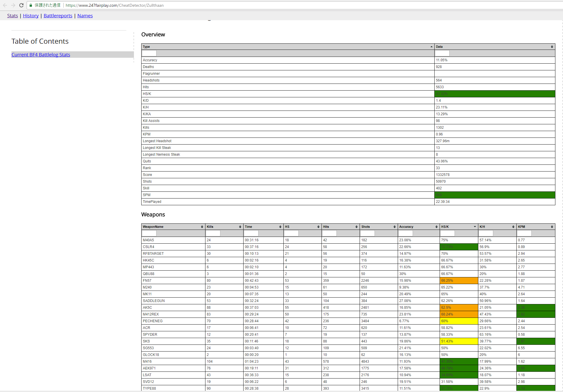
Task: Sort weapons by Accuracy column arrows
Action: pos(436,227)
